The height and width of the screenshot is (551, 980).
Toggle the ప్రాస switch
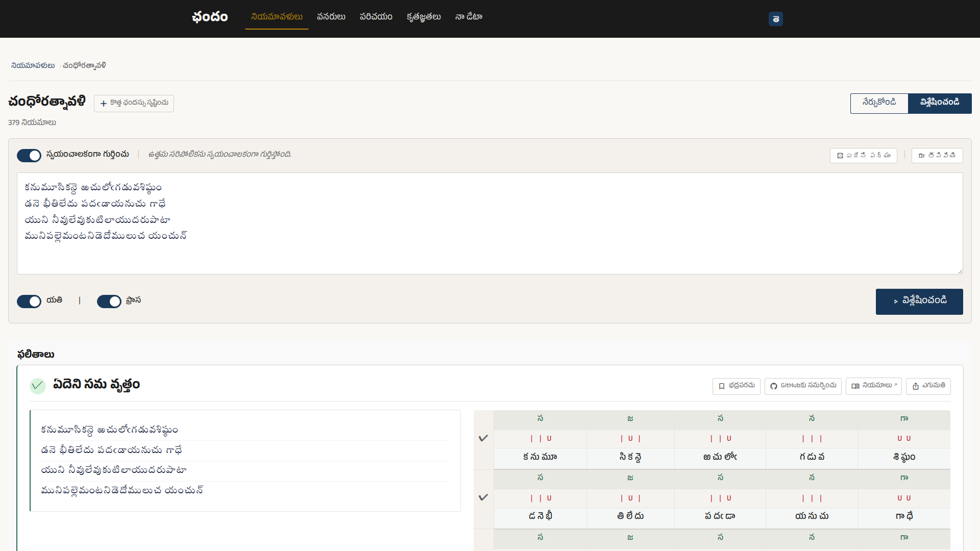tap(109, 302)
